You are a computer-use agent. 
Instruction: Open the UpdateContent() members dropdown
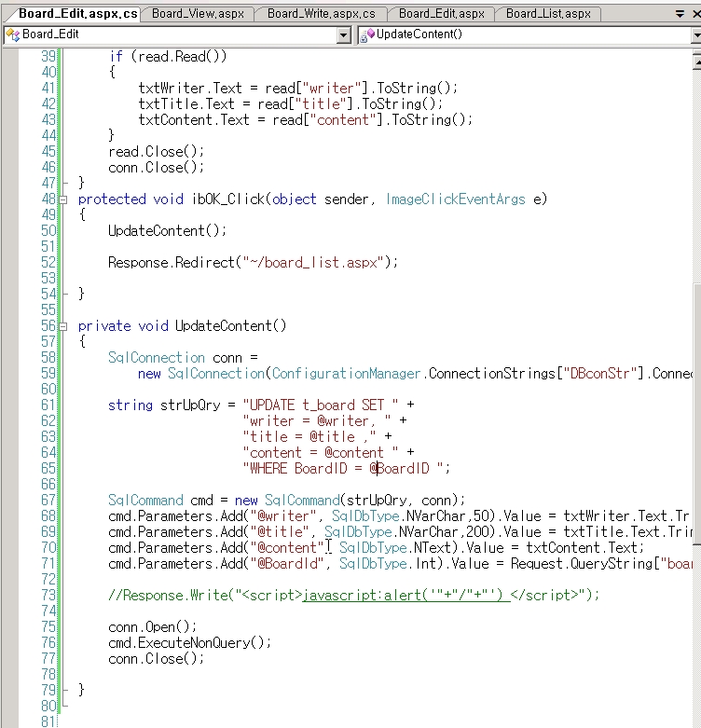(696, 34)
